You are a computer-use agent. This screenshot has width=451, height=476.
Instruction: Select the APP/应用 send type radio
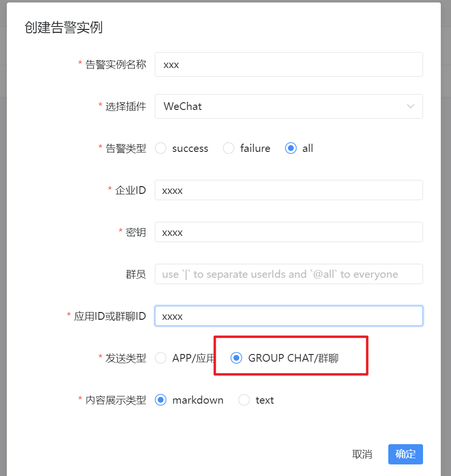pyautogui.click(x=161, y=358)
